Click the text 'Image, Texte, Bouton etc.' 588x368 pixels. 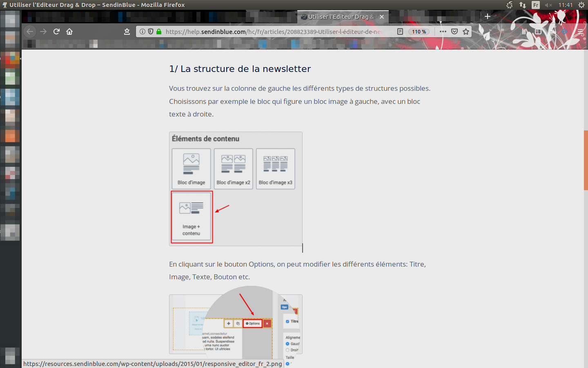pos(209,277)
